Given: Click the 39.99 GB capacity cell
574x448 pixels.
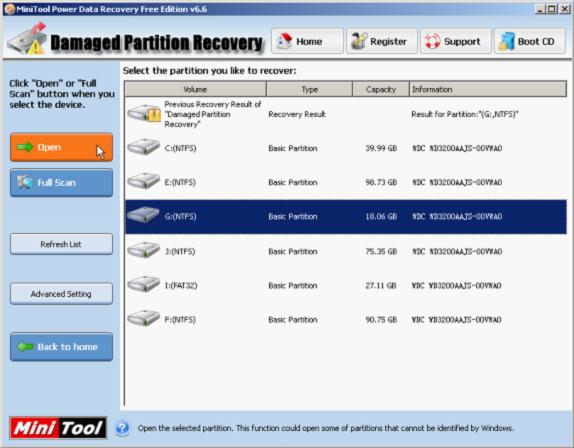Looking at the screenshot, I should (x=381, y=148).
